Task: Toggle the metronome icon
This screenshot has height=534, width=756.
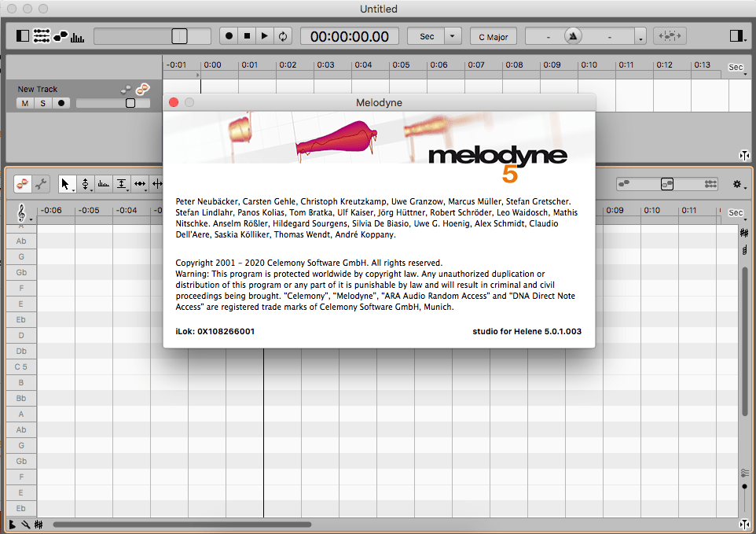Action: [x=573, y=35]
